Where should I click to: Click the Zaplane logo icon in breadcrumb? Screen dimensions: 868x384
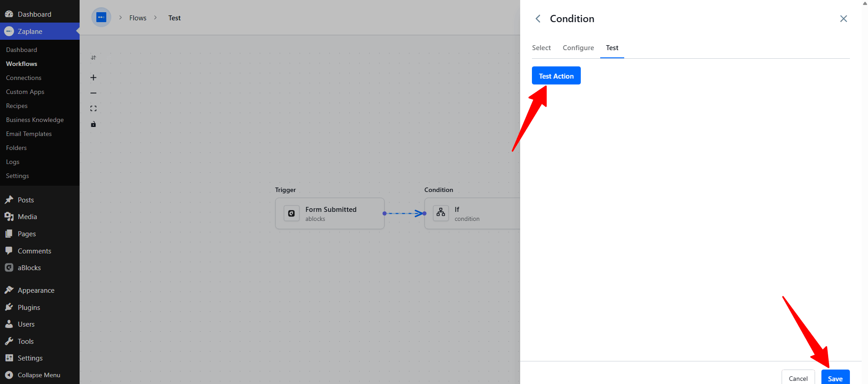pyautogui.click(x=101, y=18)
